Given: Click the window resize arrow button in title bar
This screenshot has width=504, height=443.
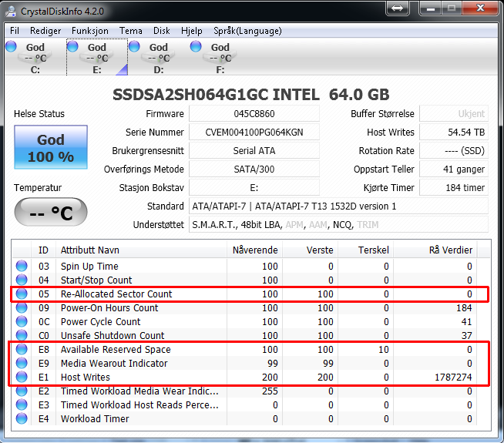Looking at the screenshot, I should (x=398, y=8).
